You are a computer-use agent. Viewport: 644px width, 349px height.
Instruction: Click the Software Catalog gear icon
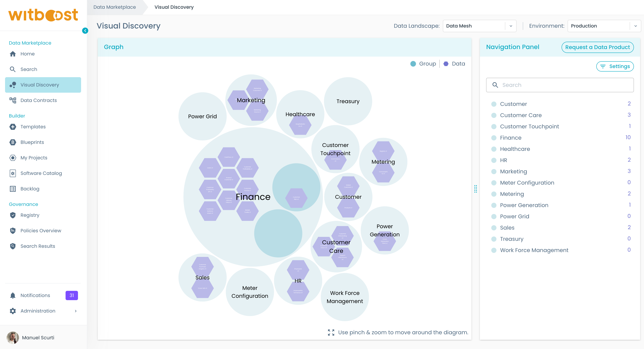(13, 173)
